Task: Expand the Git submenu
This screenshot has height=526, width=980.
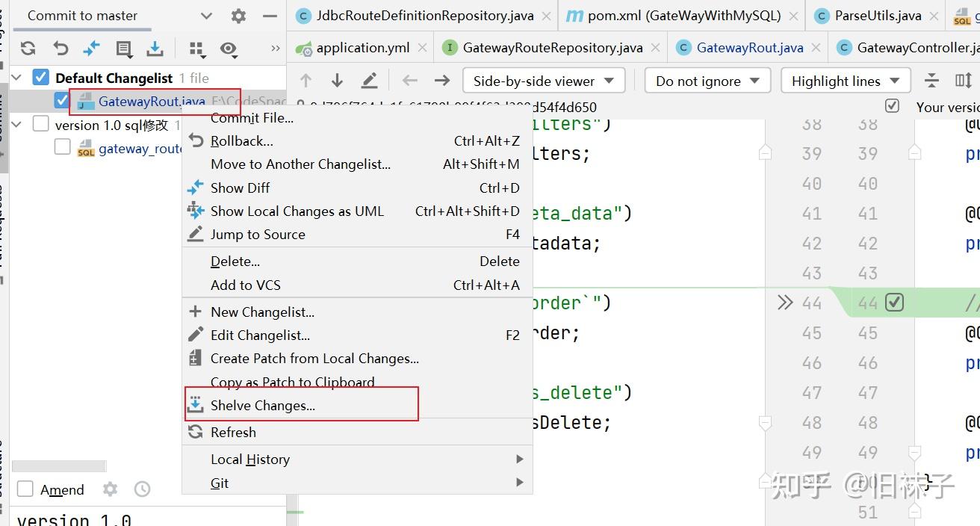Action: [x=357, y=483]
